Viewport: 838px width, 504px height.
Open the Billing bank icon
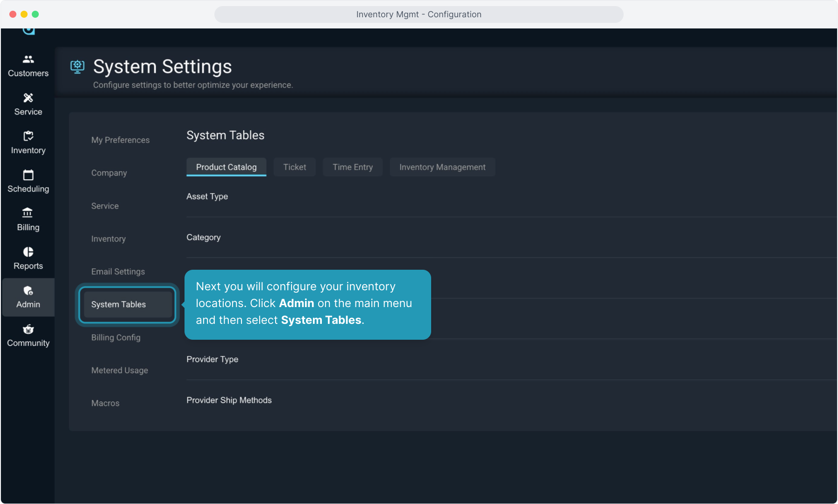28,213
